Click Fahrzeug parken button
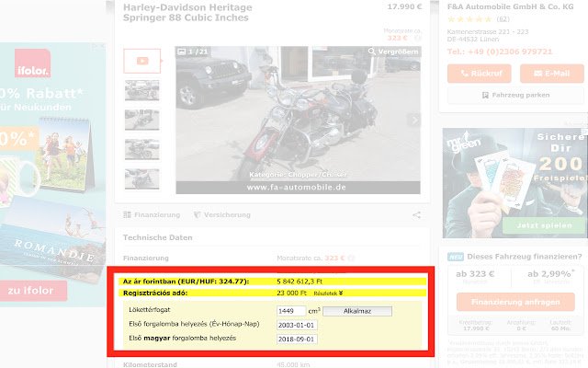588x368 pixels. (515, 96)
